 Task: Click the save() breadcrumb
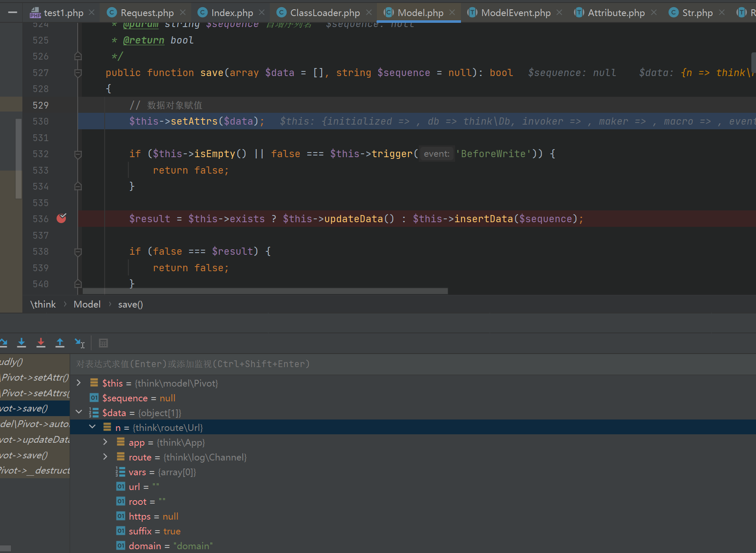pos(130,304)
